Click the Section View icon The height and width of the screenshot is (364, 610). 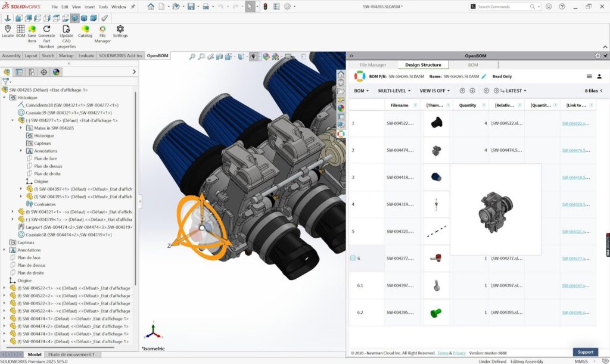click(x=219, y=57)
